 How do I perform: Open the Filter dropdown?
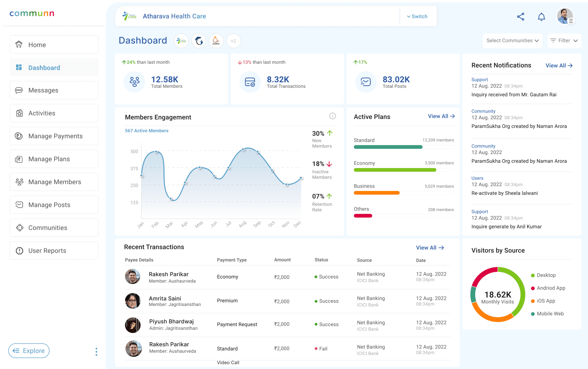click(x=564, y=41)
